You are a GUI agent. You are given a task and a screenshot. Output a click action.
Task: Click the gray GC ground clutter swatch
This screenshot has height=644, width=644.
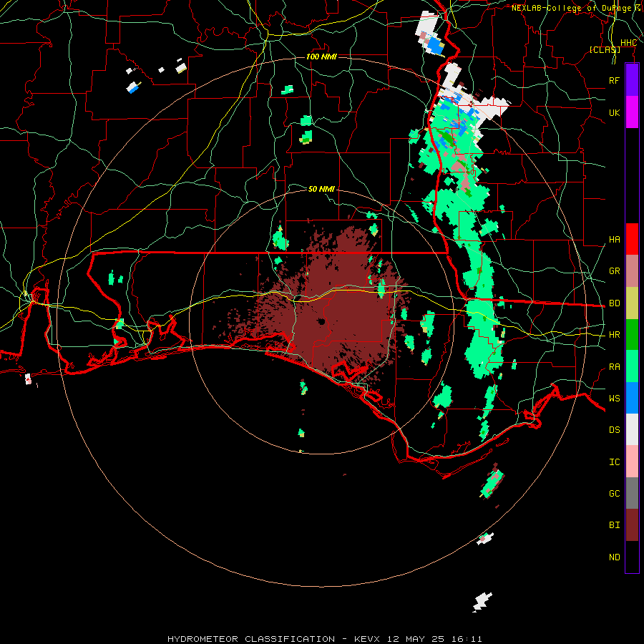[x=632, y=493]
